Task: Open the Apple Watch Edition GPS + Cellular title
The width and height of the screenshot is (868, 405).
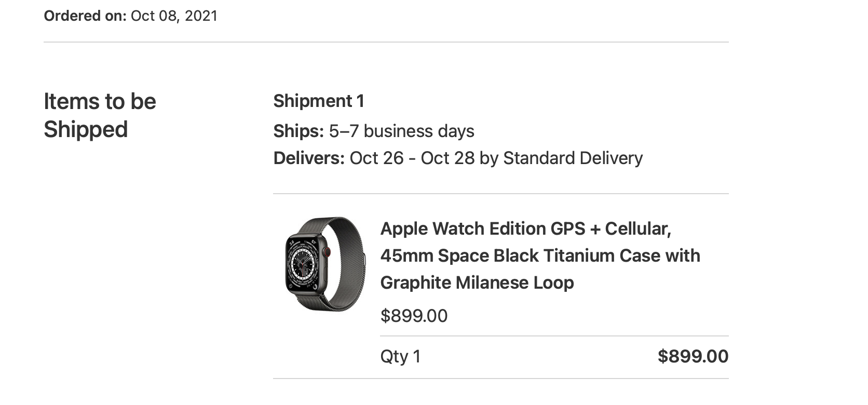Action: [x=525, y=228]
